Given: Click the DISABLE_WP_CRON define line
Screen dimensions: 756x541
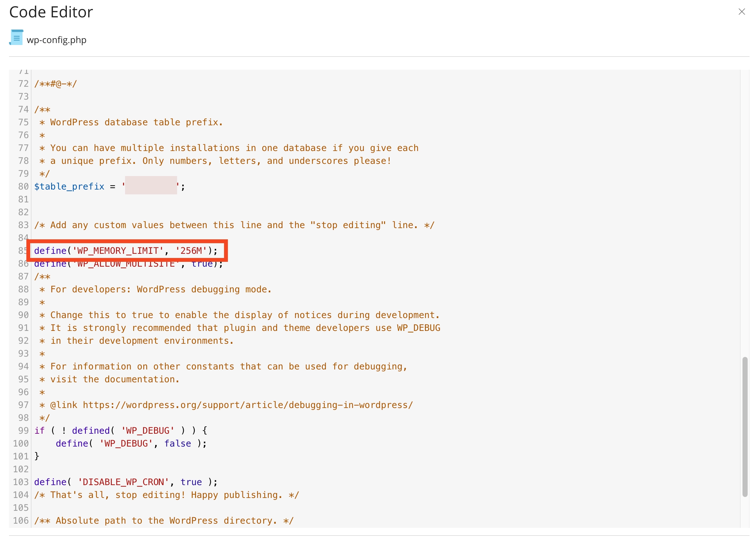Looking at the screenshot, I should click(x=126, y=482).
